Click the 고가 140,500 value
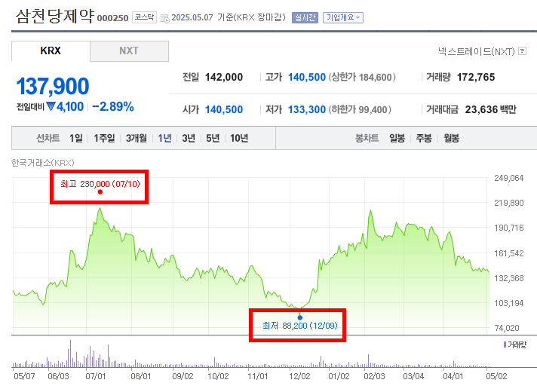 pos(306,77)
